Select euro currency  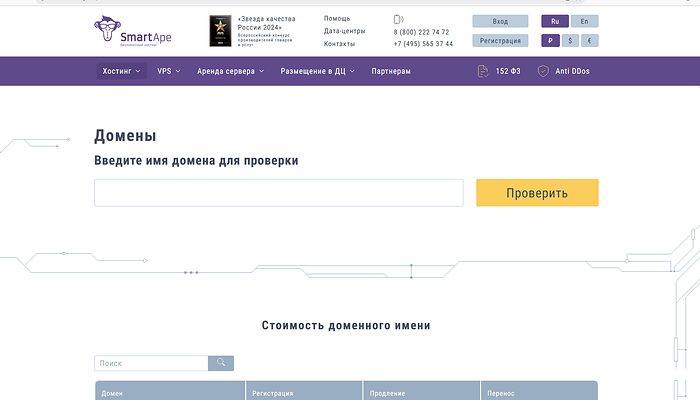[590, 41]
